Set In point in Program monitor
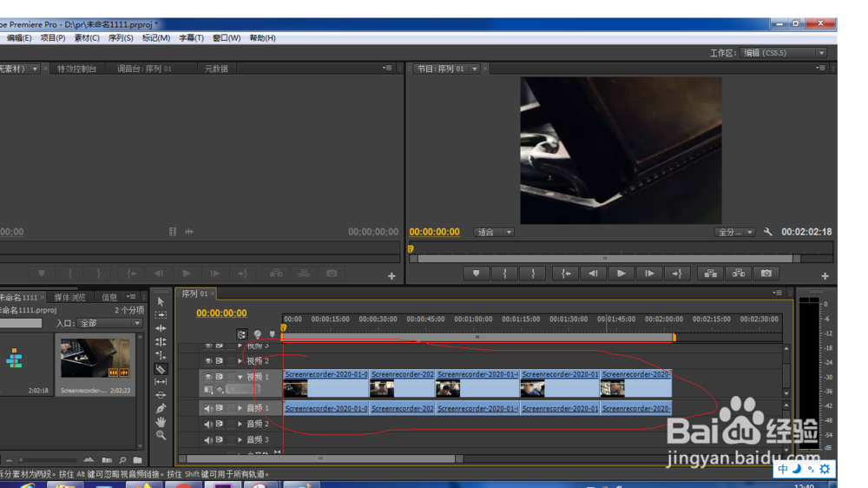Image resolution: width=868 pixels, height=488 pixels. point(504,273)
